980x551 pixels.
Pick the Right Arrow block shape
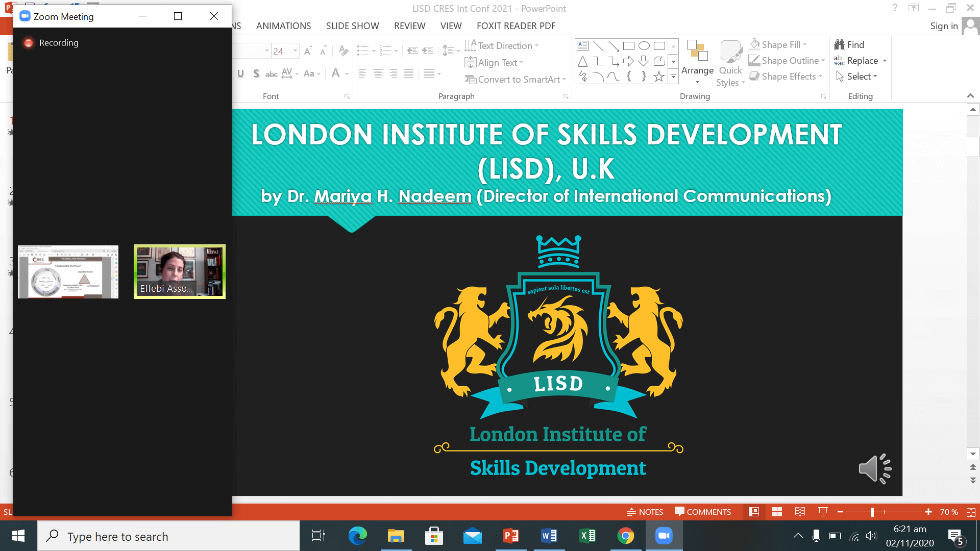coord(628,62)
